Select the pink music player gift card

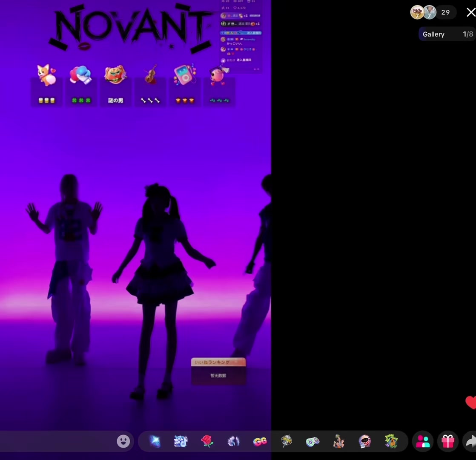pos(185,85)
